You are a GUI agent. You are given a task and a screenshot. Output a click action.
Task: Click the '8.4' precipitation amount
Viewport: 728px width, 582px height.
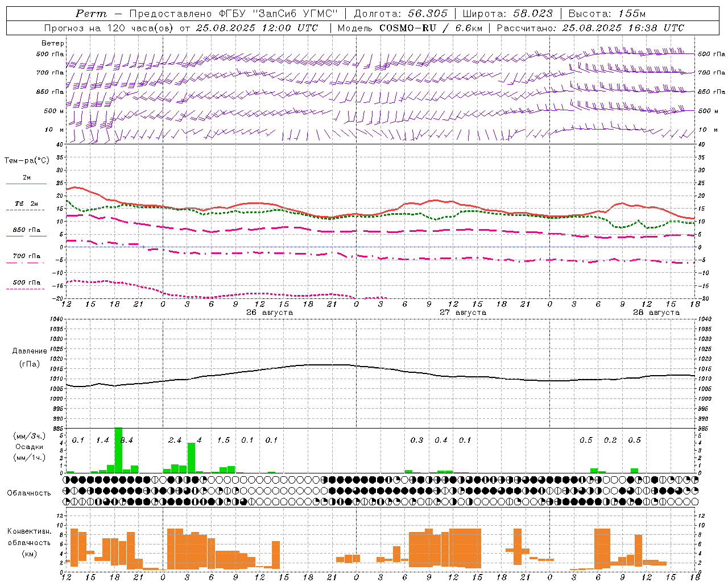point(127,440)
